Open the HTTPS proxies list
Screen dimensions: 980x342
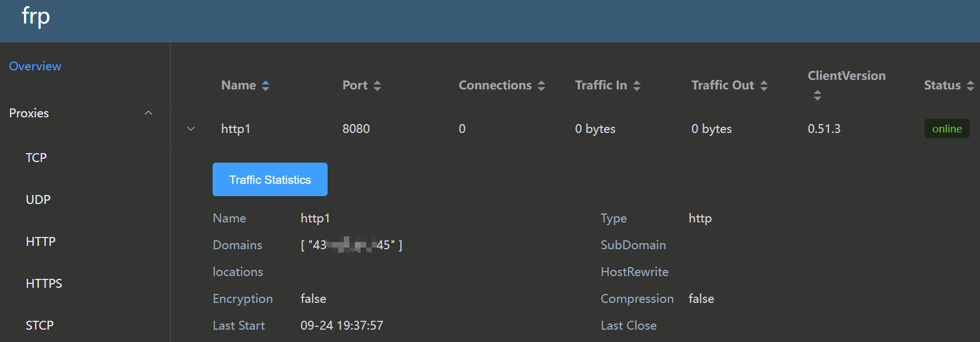point(44,283)
